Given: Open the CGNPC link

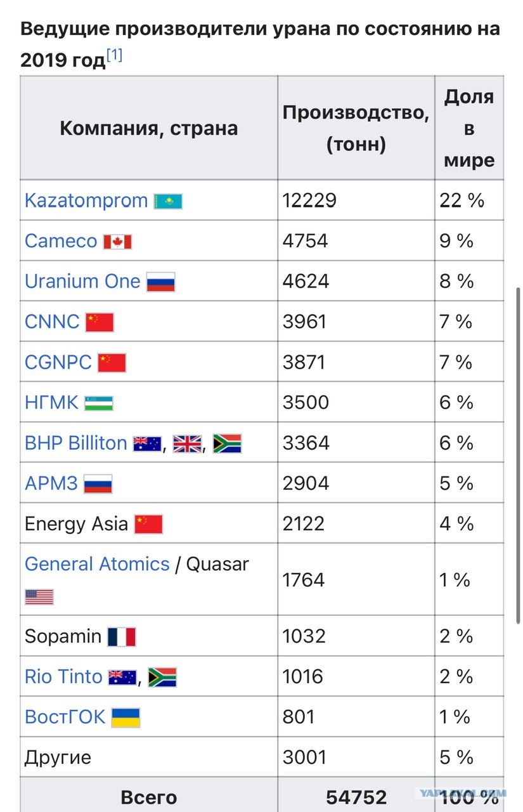Looking at the screenshot, I should 58,362.
